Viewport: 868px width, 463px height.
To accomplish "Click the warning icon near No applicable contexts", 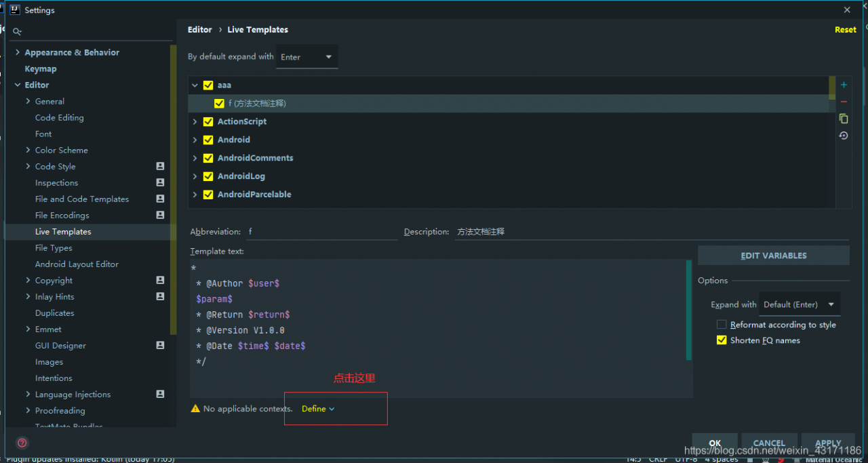I will (195, 409).
